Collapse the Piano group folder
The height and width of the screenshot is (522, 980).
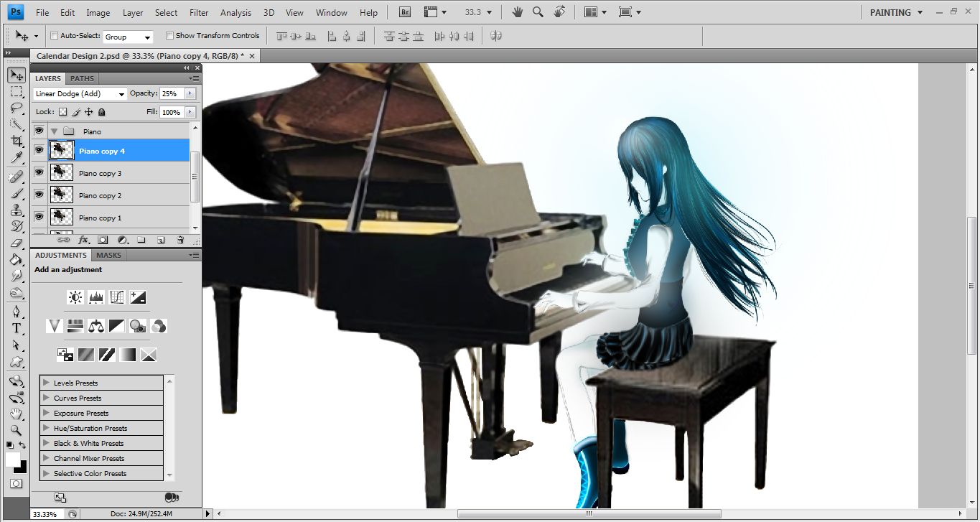pyautogui.click(x=54, y=131)
